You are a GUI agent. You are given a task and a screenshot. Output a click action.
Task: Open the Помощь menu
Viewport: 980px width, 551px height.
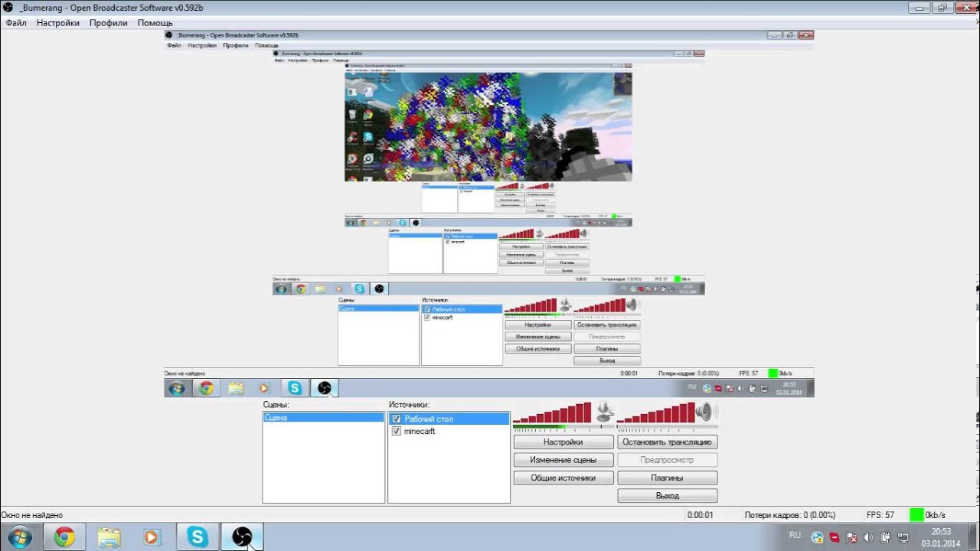[x=155, y=23]
